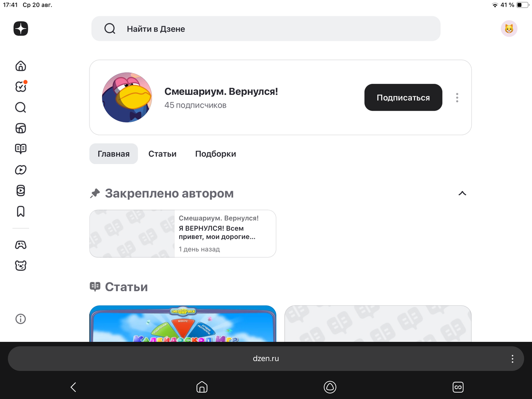Open channel options three-dot menu
The width and height of the screenshot is (532, 399).
[457, 98]
